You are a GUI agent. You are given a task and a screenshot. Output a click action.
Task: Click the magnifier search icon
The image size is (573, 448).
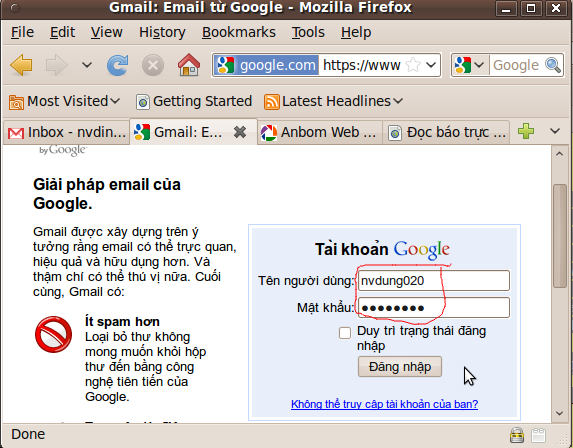(x=553, y=65)
